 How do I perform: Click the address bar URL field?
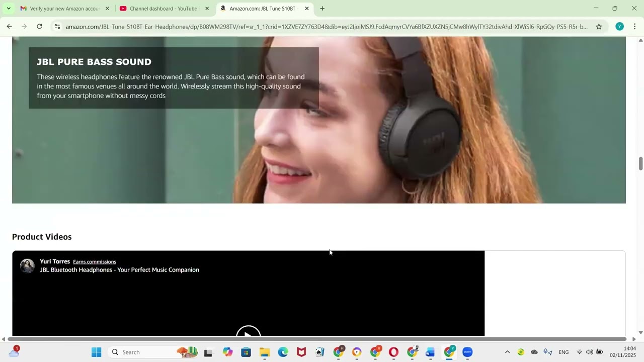[327, 27]
